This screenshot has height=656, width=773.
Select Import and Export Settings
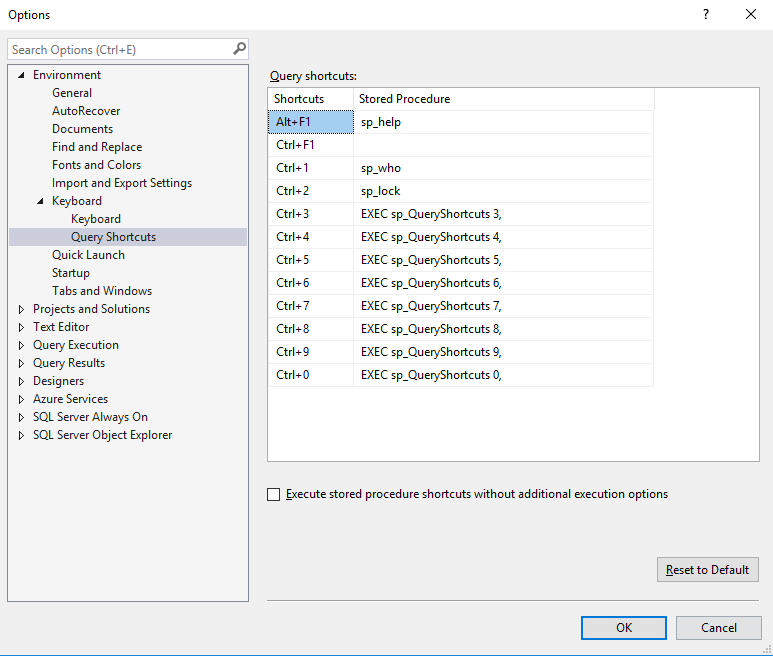(122, 183)
